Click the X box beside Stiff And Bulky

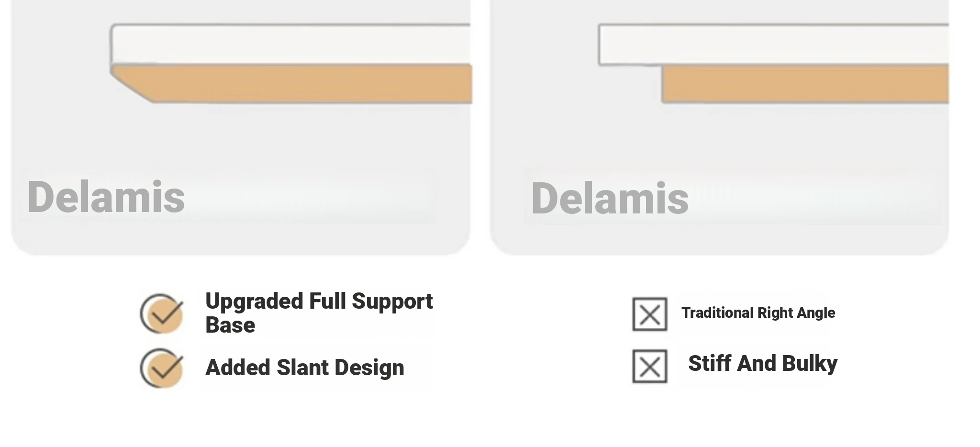tap(649, 366)
